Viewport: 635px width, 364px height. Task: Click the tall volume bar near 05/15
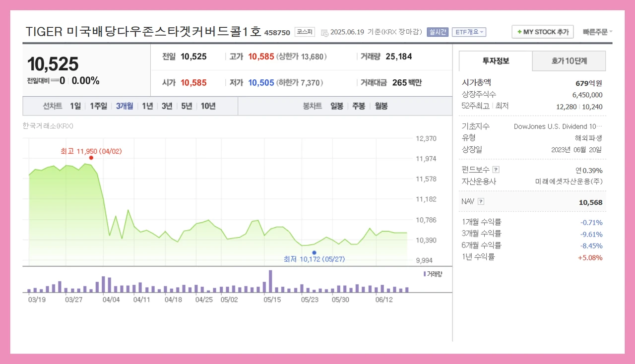tap(270, 281)
